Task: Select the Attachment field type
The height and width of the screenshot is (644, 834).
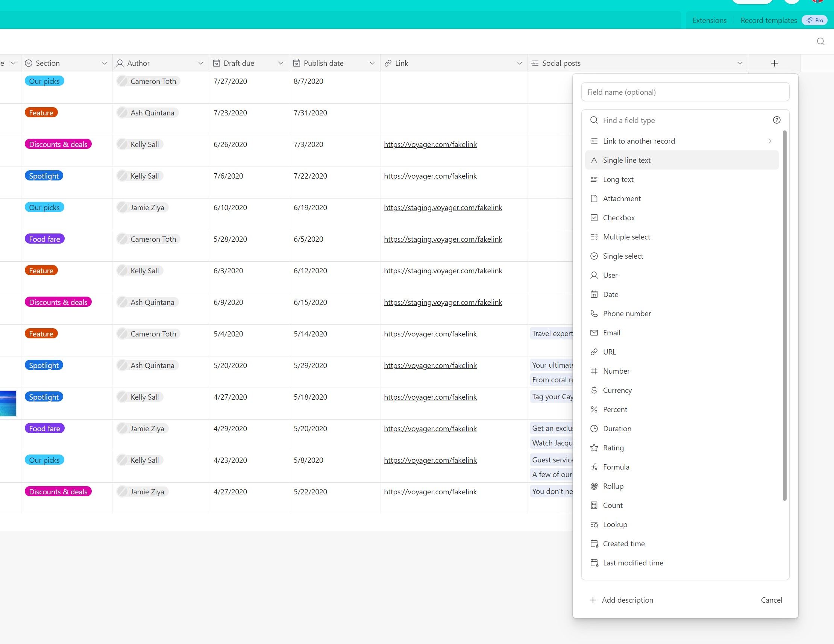Action: tap(622, 198)
